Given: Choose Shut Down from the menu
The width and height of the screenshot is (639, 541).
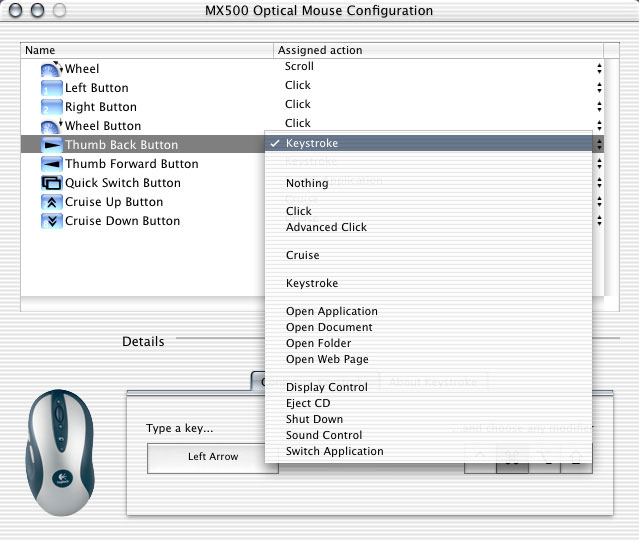Looking at the screenshot, I should coord(428,419).
